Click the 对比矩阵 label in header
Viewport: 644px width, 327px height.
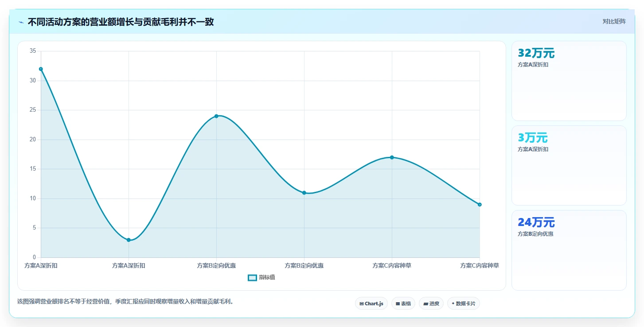point(614,22)
